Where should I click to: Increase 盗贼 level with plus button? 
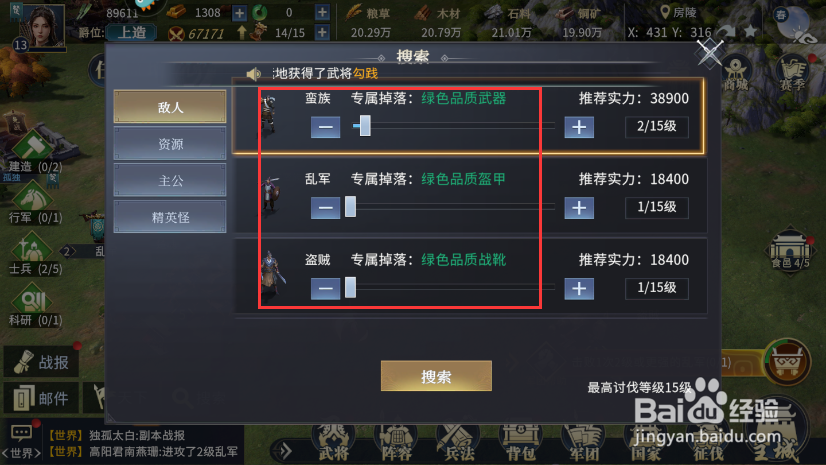click(x=579, y=289)
